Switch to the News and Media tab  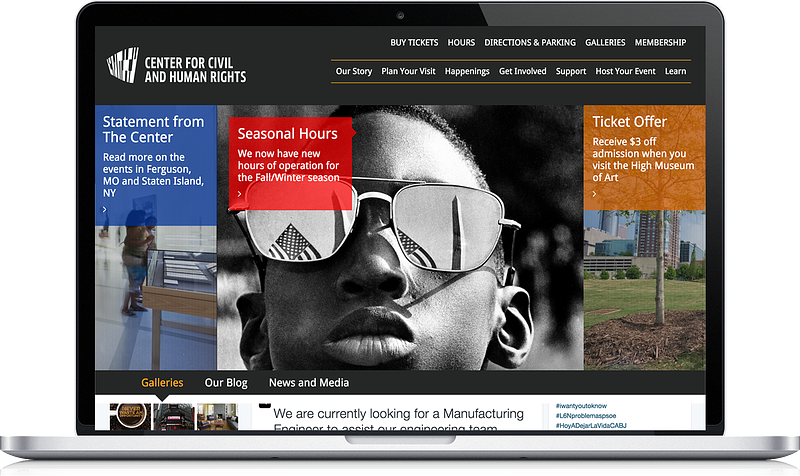tap(309, 383)
